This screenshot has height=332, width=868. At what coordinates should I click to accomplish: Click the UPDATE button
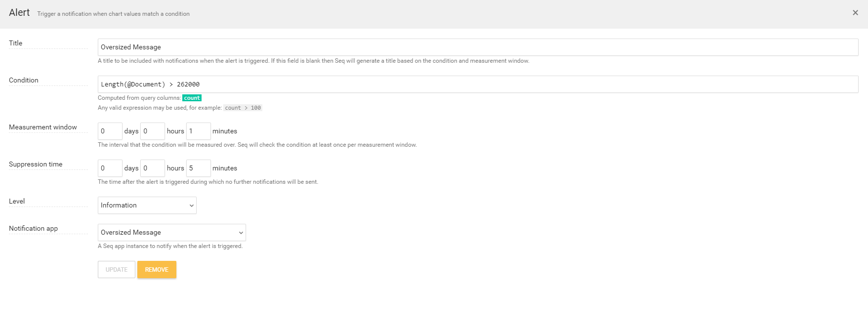coord(116,269)
